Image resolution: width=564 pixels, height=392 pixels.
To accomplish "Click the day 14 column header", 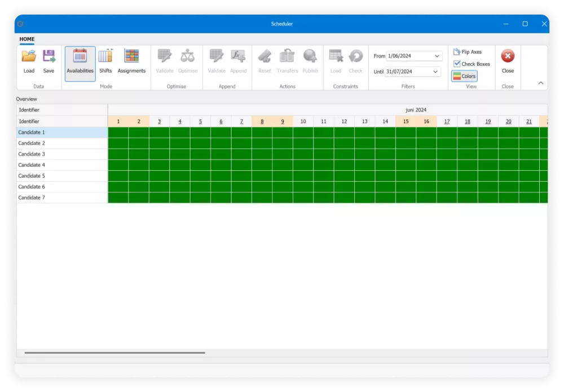I will tap(385, 122).
